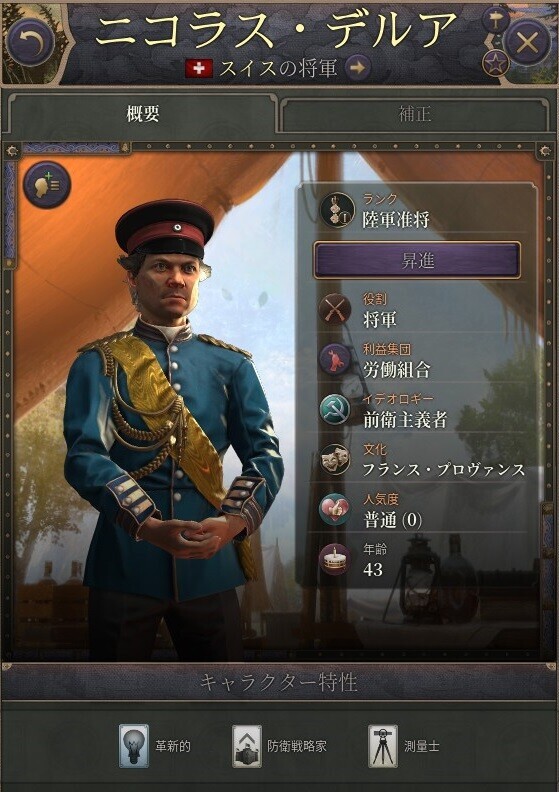
Task: Switch to the 概要 tab
Action: (143, 113)
